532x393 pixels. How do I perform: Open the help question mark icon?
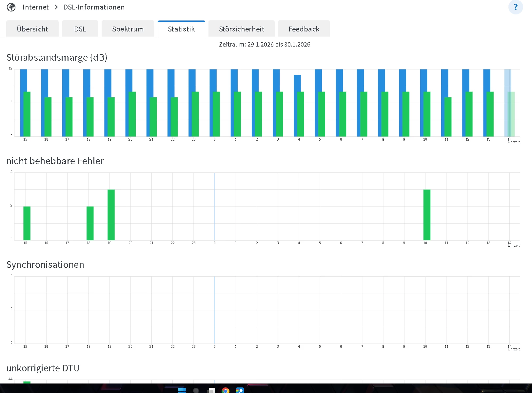pyautogui.click(x=516, y=7)
